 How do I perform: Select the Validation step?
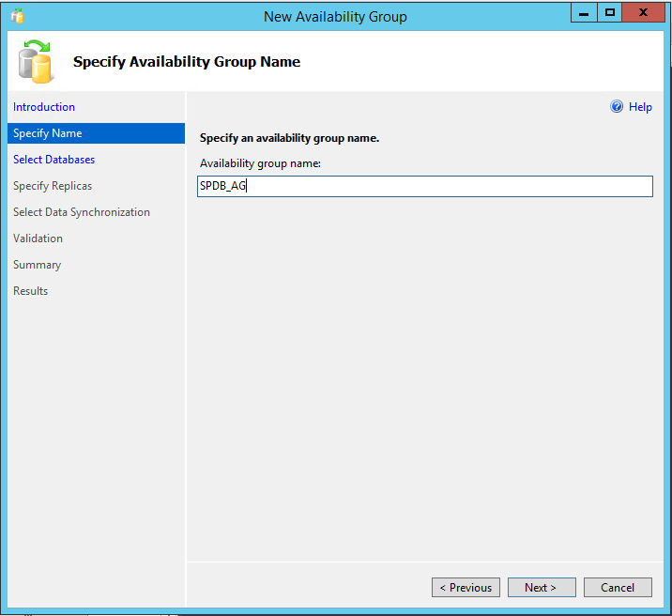point(38,239)
